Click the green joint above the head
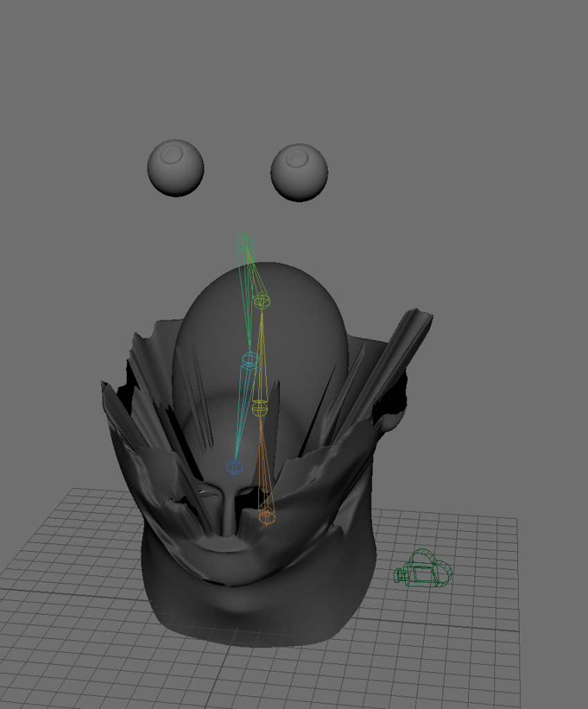Viewport: 588px width, 709px height. (244, 242)
